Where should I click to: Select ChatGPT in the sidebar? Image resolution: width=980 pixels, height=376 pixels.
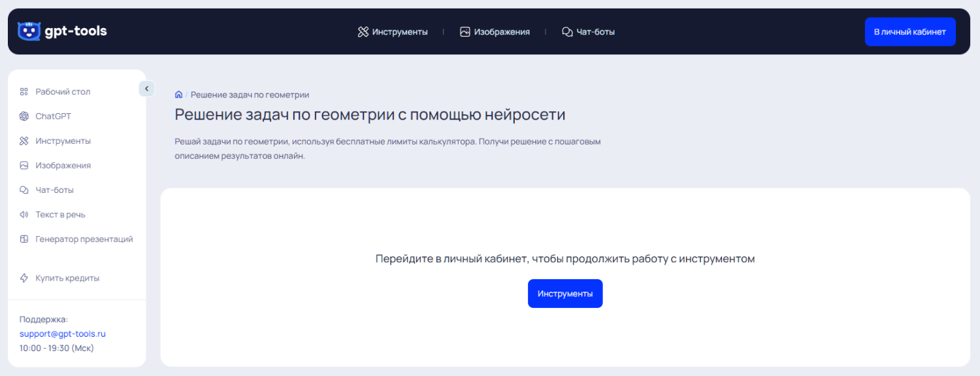click(54, 116)
